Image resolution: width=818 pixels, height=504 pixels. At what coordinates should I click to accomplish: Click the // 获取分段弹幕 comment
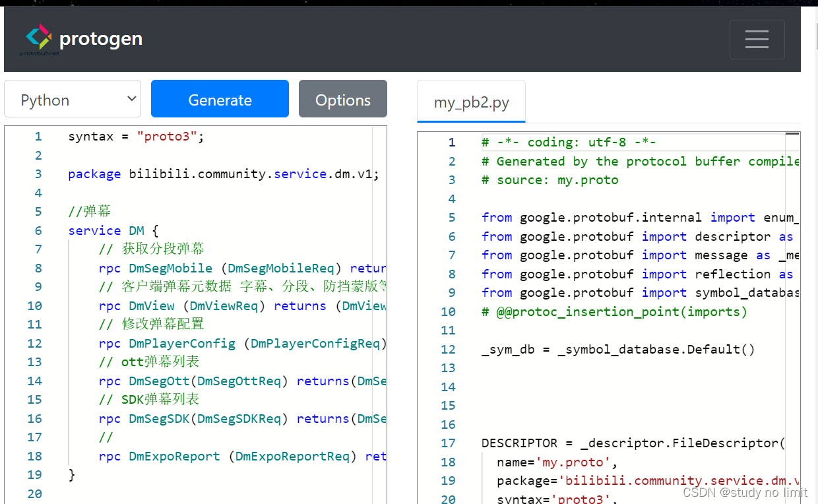pos(152,249)
